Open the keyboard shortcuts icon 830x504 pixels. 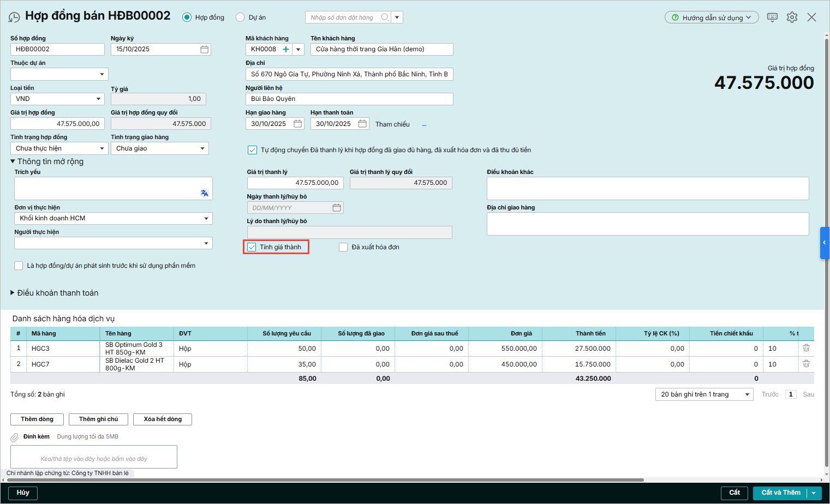click(772, 17)
